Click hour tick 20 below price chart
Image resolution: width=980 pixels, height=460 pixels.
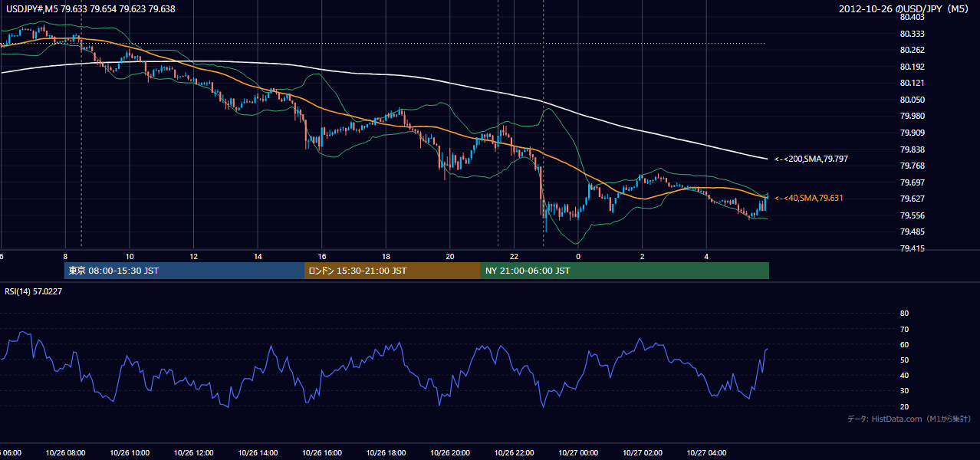click(x=450, y=256)
